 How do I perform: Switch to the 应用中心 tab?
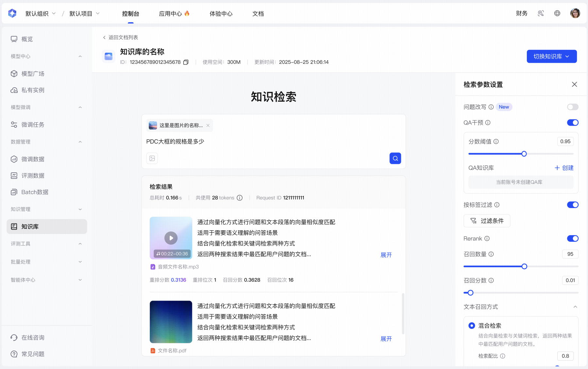pos(174,13)
